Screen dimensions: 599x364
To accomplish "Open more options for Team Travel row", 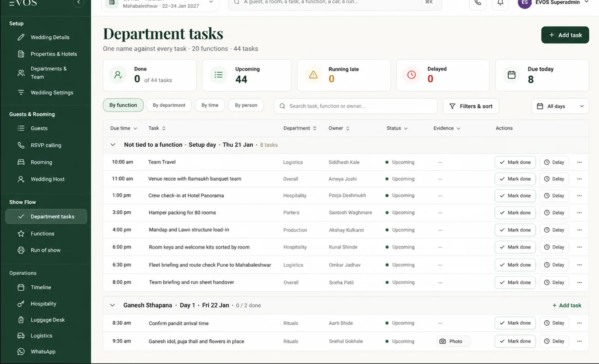I will click(579, 162).
